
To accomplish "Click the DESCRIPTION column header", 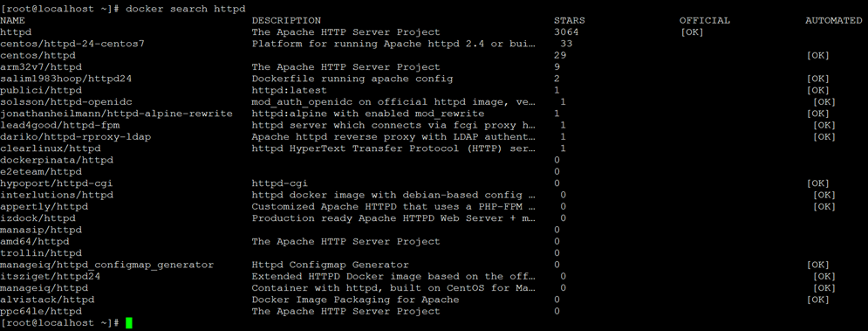I will point(286,20).
